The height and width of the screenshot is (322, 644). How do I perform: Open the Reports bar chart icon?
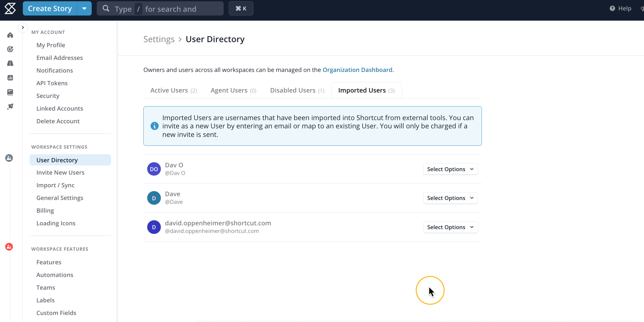pyautogui.click(x=10, y=78)
